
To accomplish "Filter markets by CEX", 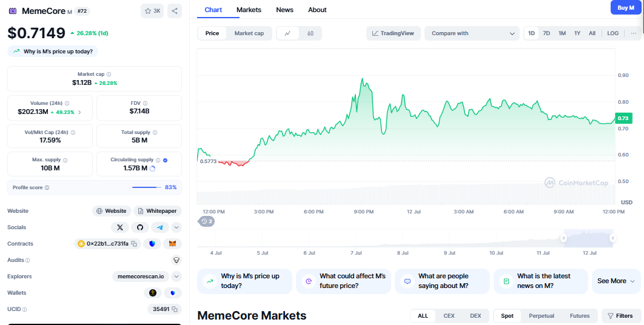I will pos(449,316).
